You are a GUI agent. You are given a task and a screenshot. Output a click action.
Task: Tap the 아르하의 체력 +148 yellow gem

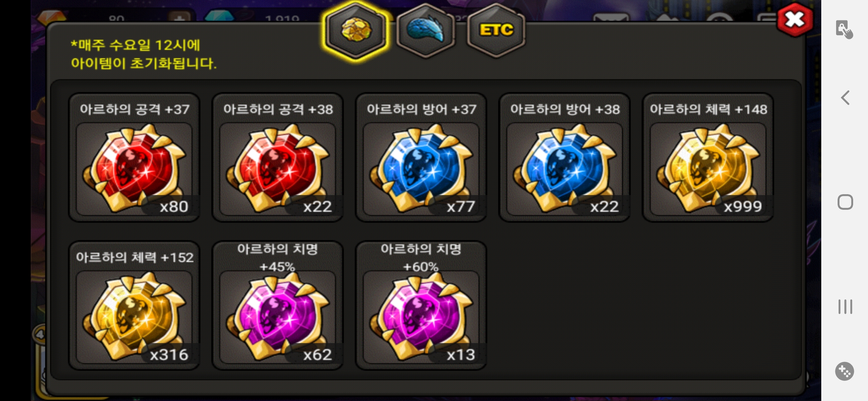(708, 157)
